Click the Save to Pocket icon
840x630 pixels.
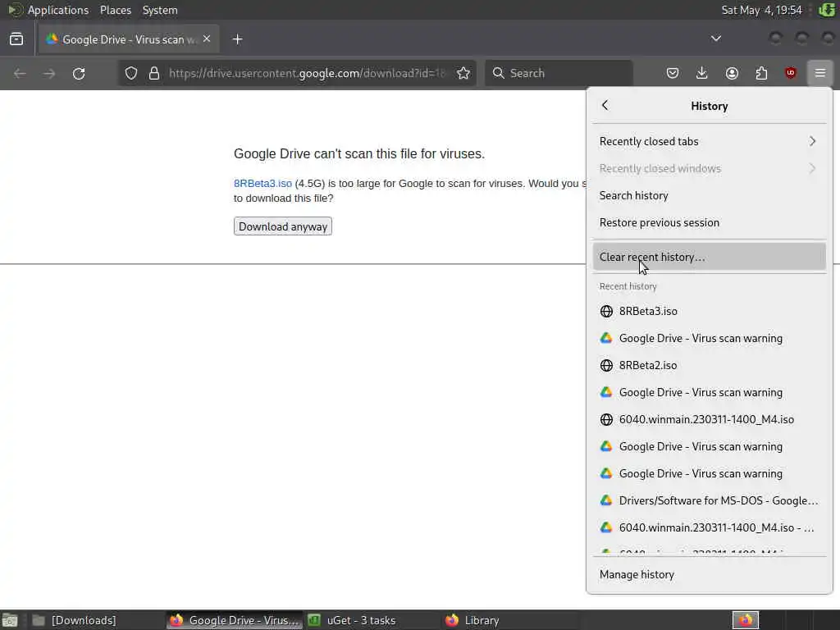click(x=673, y=73)
